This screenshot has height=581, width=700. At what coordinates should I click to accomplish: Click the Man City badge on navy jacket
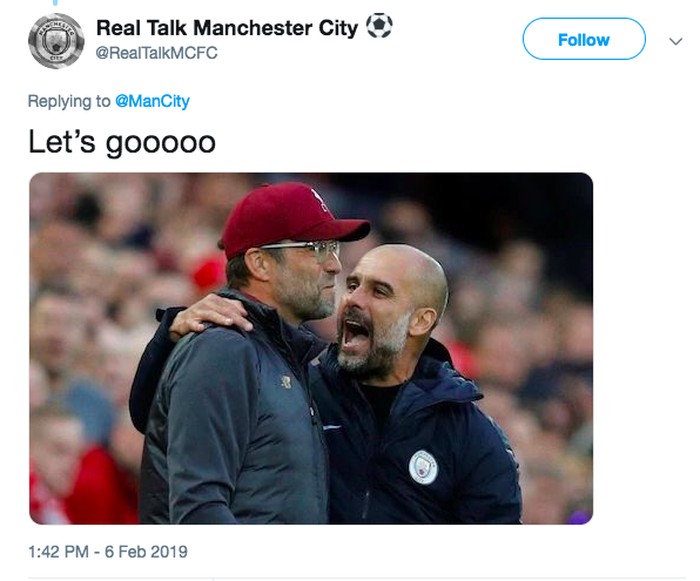(423, 466)
